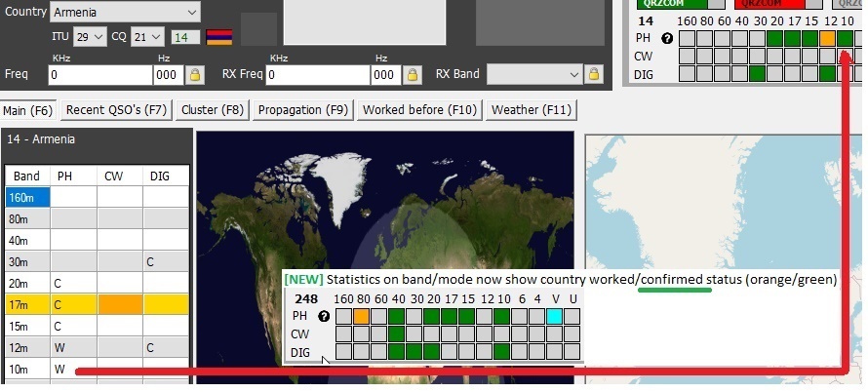Toggle the lock icon beside Freq Hz field

195,74
